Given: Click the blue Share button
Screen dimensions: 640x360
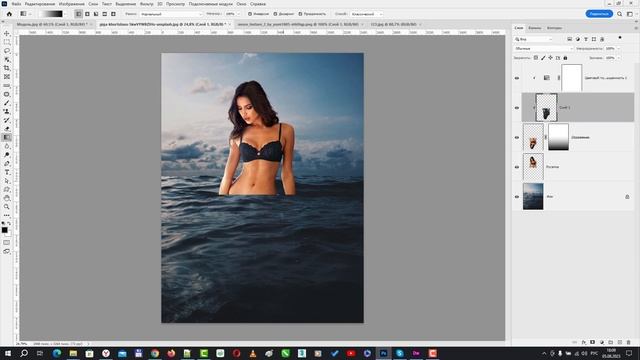Looking at the screenshot, I should click(x=599, y=14).
